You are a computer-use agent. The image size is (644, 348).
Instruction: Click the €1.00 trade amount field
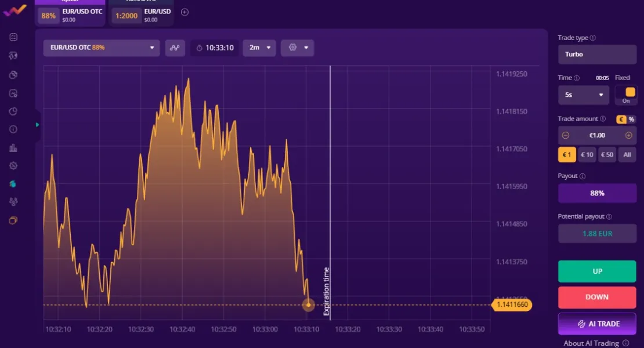pos(597,135)
